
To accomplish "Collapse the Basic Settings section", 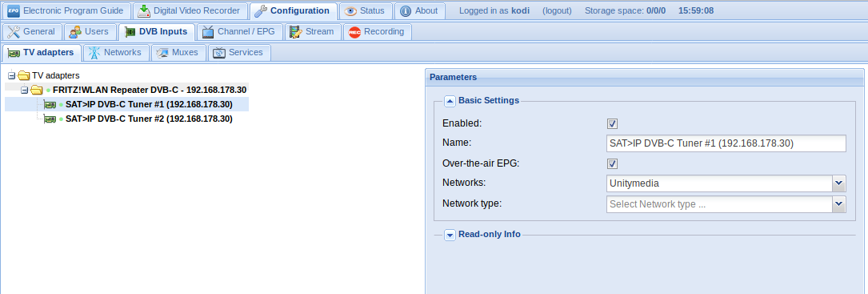I will (x=450, y=101).
